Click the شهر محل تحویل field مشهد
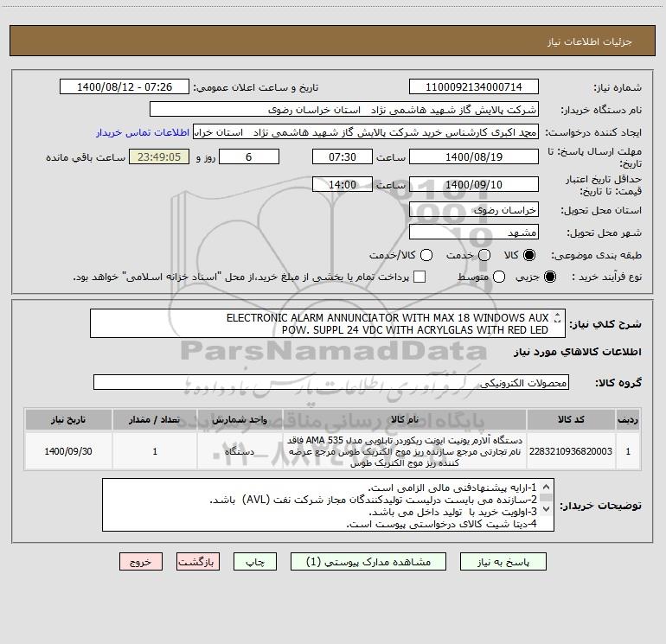 coord(474,233)
